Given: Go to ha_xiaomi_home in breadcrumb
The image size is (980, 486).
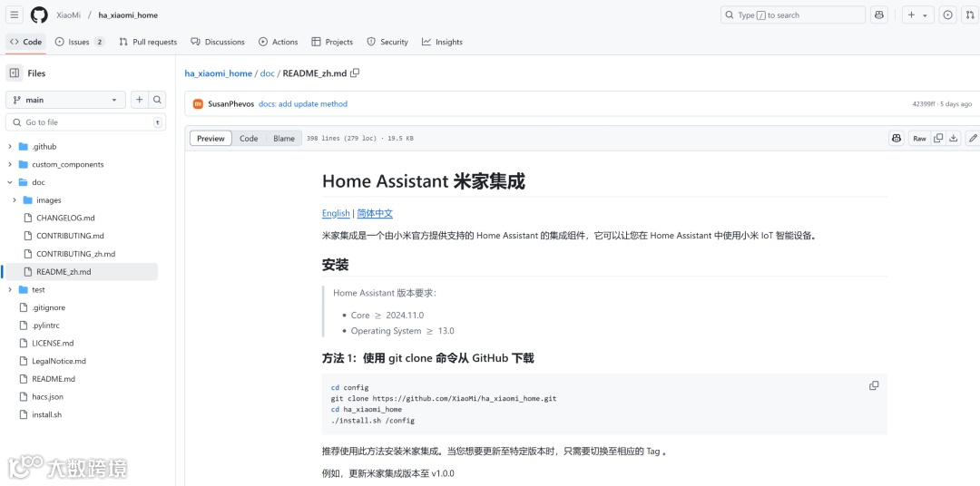Looking at the screenshot, I should pyautogui.click(x=218, y=73).
